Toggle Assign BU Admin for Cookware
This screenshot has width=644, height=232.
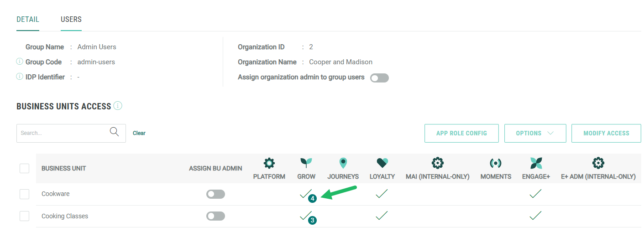215,194
